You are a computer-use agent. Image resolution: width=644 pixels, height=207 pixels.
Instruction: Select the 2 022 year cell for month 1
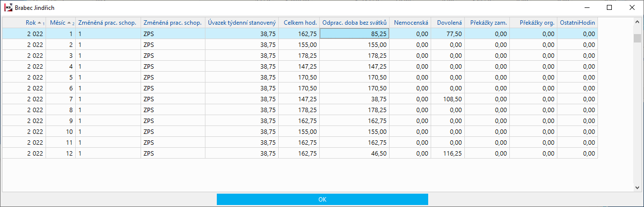click(24, 34)
